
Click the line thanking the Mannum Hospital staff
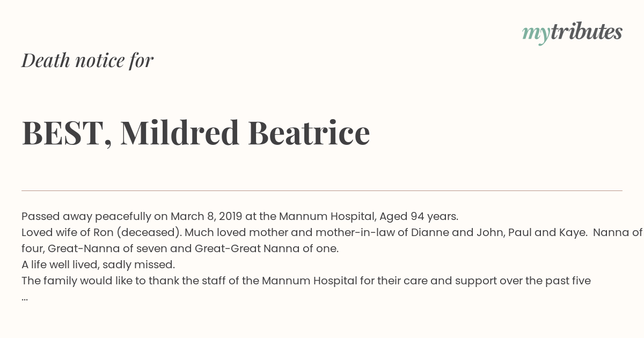coord(306,281)
